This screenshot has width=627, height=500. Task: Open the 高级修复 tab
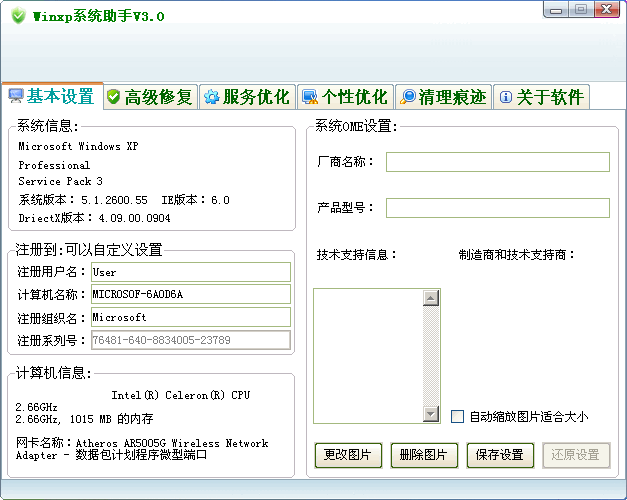(151, 97)
